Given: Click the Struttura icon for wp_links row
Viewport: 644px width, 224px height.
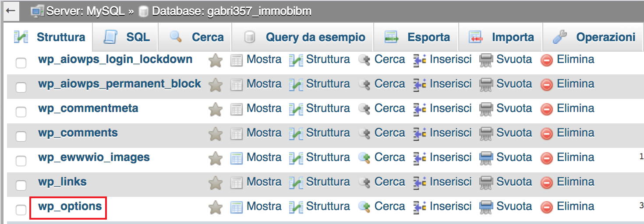Looking at the screenshot, I should pos(296,182).
